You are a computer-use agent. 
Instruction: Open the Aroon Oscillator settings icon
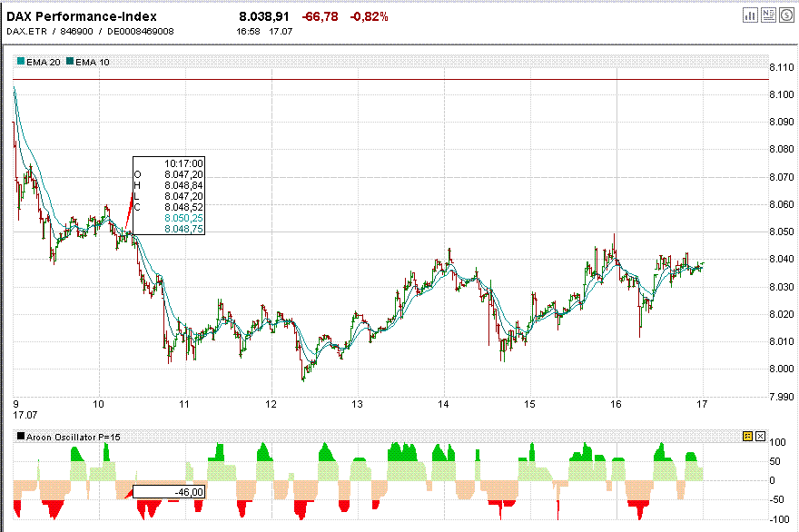click(x=747, y=436)
